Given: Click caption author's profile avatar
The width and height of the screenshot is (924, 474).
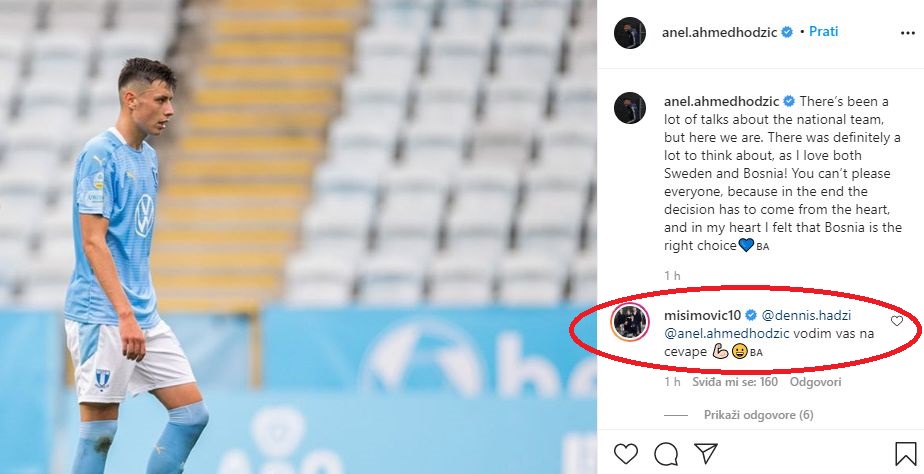Looking at the screenshot, I should [x=630, y=108].
